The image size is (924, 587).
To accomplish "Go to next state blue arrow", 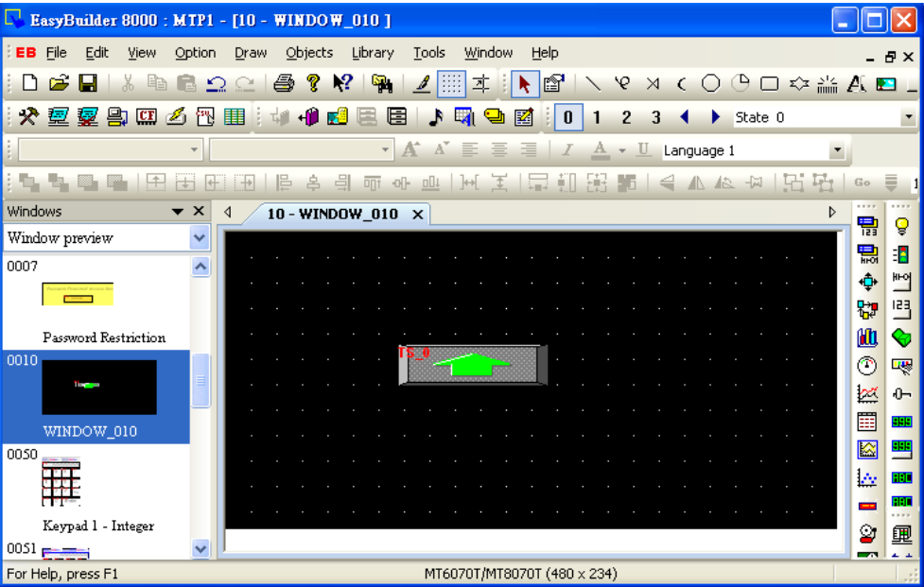I will coord(715,117).
